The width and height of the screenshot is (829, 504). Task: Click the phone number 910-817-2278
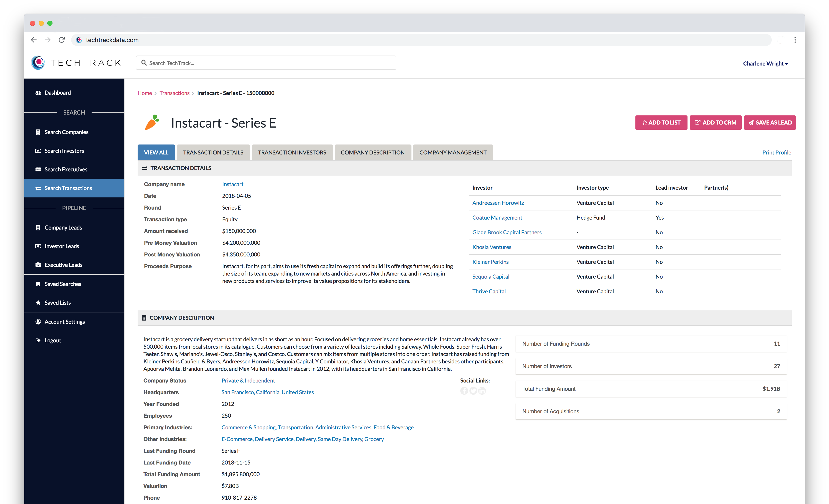click(x=239, y=498)
